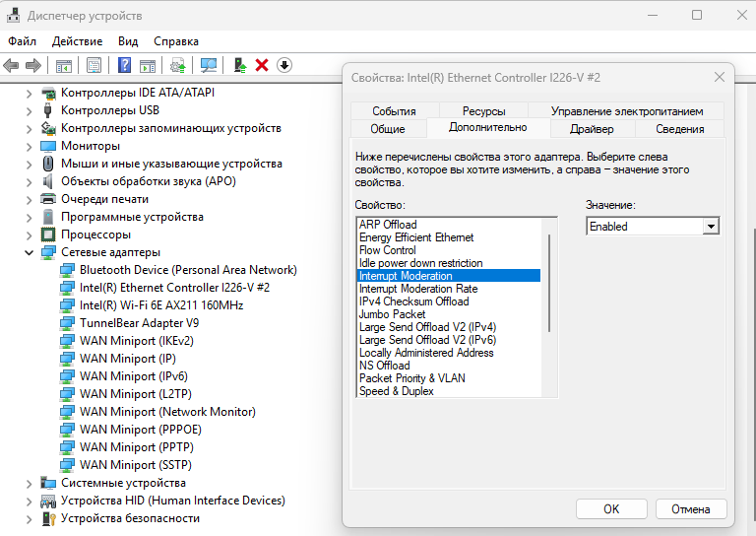Click the Show/Hide action pane icon

click(x=148, y=65)
